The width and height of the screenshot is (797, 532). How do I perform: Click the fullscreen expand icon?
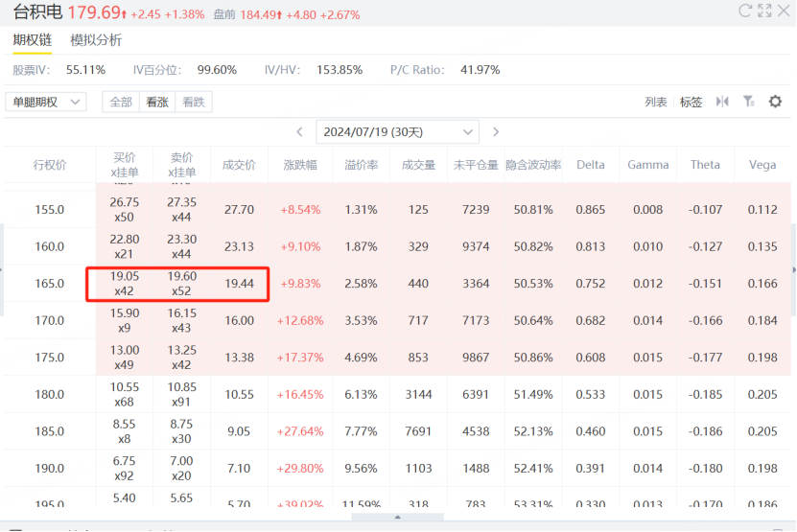point(764,11)
